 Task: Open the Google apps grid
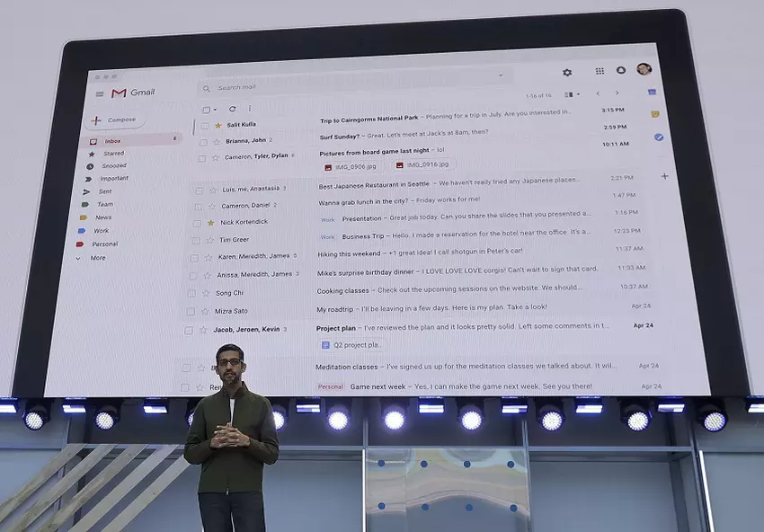[x=600, y=71]
